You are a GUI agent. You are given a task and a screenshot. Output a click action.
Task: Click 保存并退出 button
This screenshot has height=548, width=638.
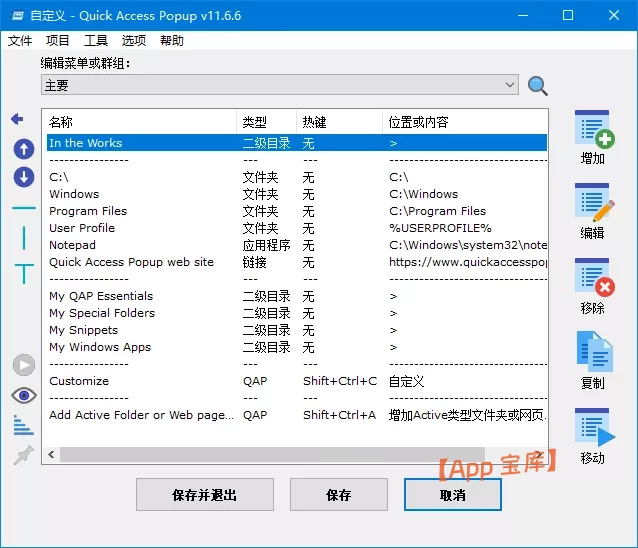coord(205,495)
